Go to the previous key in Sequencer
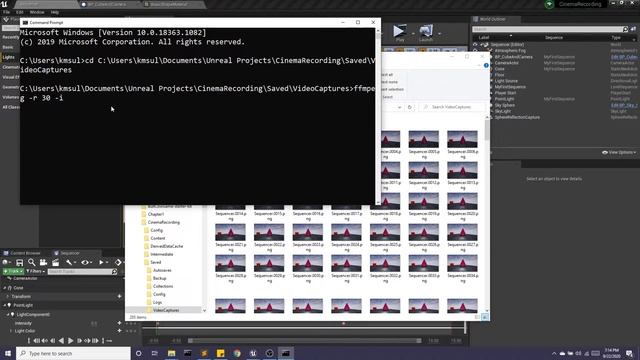The width and height of the screenshot is (640, 360). [44, 340]
